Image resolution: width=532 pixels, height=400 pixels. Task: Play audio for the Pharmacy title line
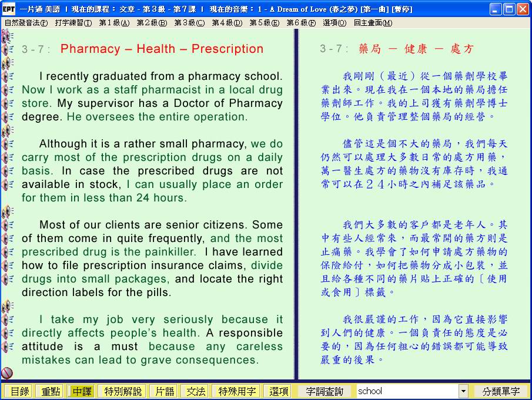[7, 49]
